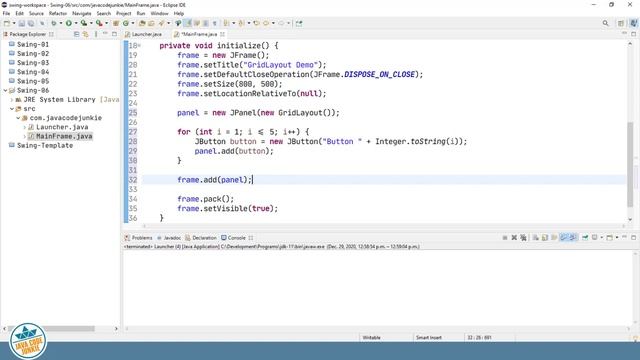640x360 pixels.
Task: Click the Save All toolbar icon
Action: tap(31, 23)
